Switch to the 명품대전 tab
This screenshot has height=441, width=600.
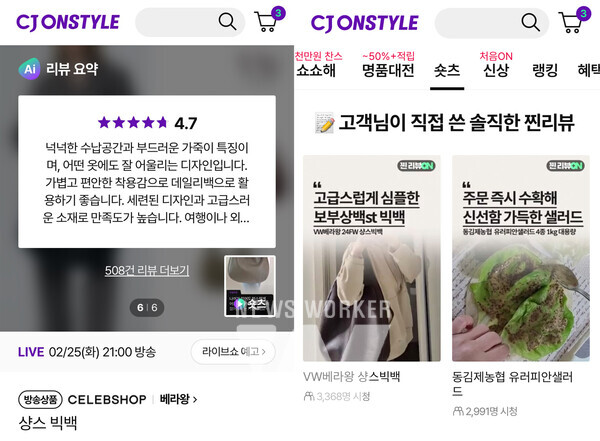388,70
